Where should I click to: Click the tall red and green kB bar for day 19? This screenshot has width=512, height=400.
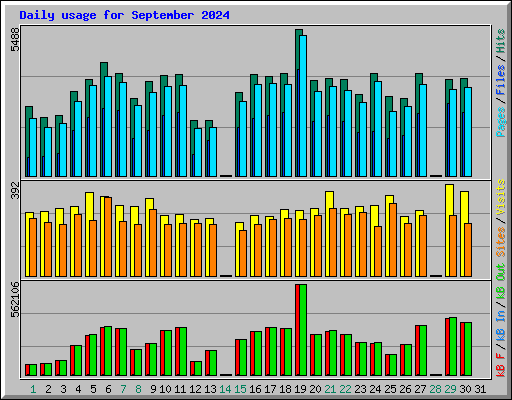point(301,330)
